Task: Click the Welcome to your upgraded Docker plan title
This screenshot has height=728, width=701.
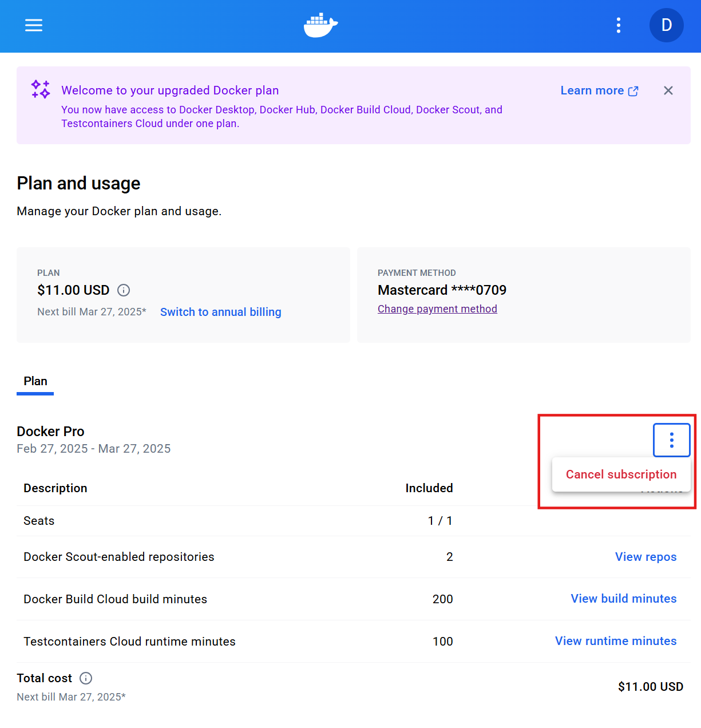Action: click(170, 90)
